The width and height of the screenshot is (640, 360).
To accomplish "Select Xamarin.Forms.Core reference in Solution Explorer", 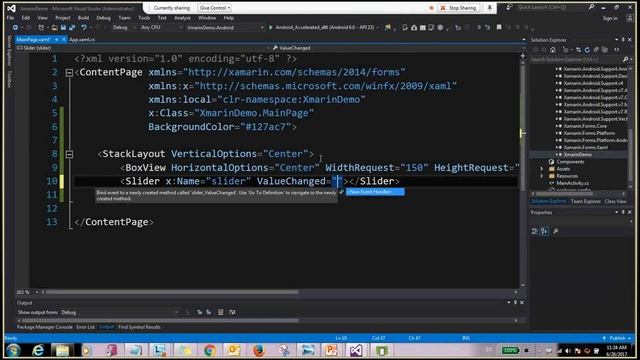I will 585,126.
